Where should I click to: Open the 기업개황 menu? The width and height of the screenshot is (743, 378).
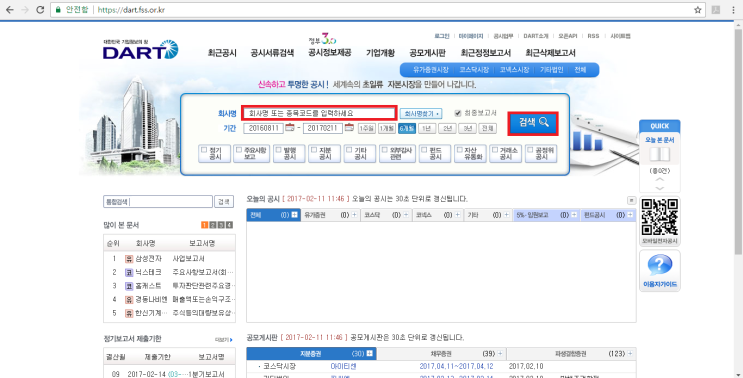pos(380,53)
